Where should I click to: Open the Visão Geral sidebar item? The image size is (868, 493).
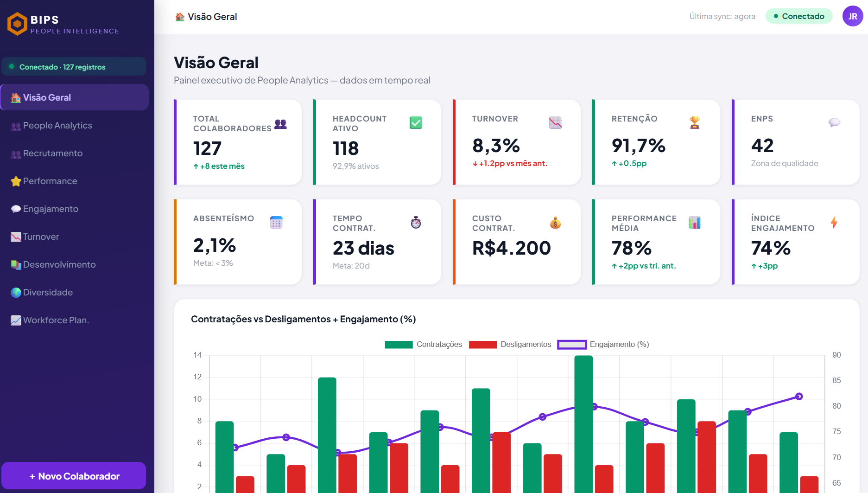point(74,97)
